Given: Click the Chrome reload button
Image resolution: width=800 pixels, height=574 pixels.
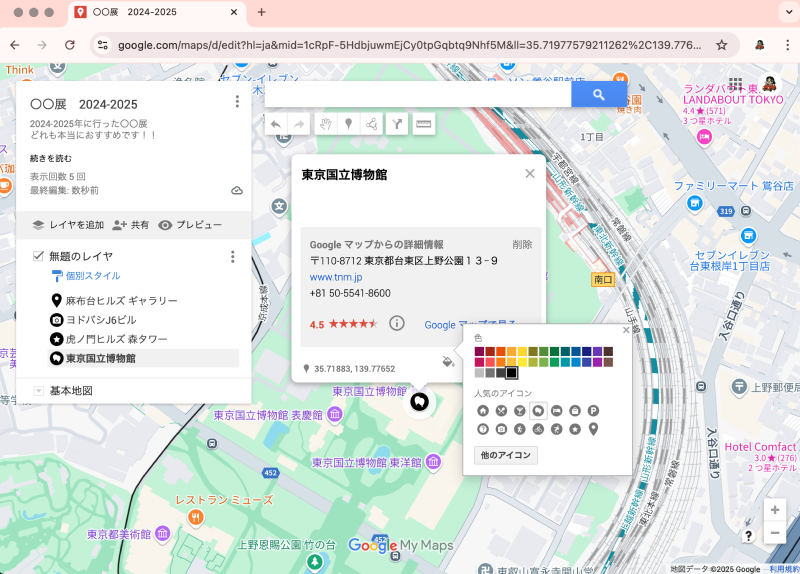Looking at the screenshot, I should tap(70, 45).
